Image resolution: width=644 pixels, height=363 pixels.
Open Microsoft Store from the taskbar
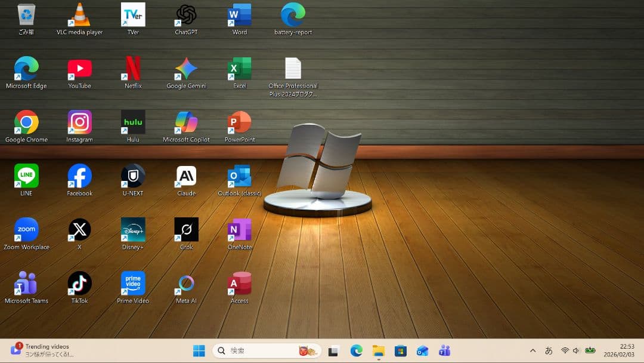pos(401,350)
